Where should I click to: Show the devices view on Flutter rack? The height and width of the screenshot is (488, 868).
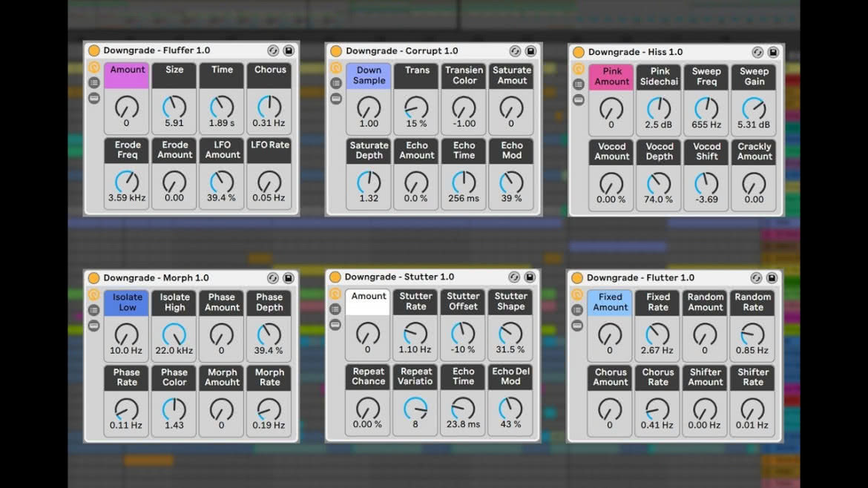click(x=577, y=326)
